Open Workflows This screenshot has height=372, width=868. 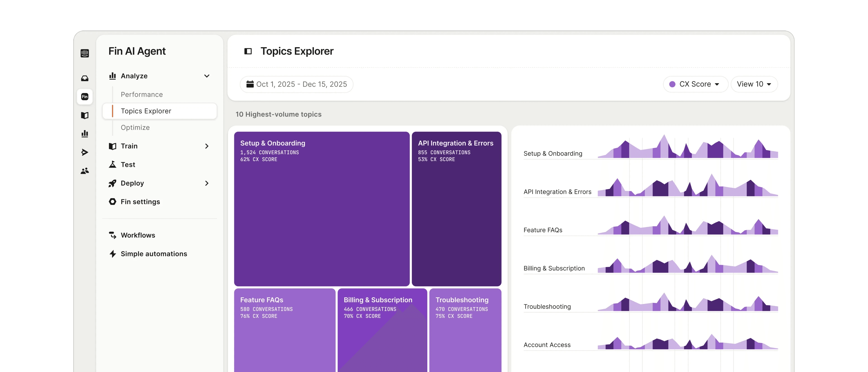(138, 235)
